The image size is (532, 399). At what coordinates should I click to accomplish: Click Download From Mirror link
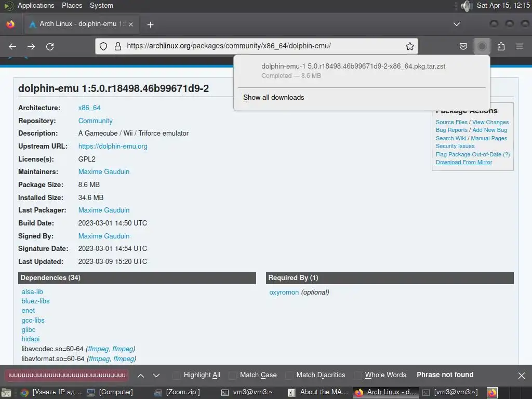[464, 162]
